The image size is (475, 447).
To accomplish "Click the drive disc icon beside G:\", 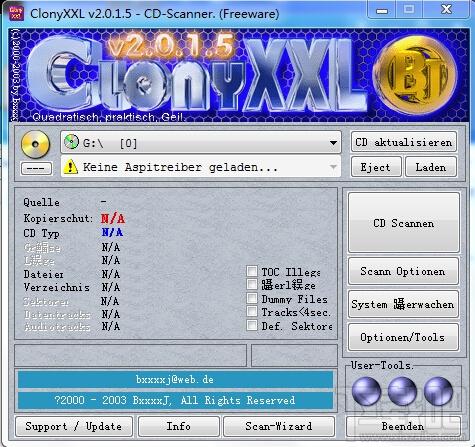I will [71, 142].
